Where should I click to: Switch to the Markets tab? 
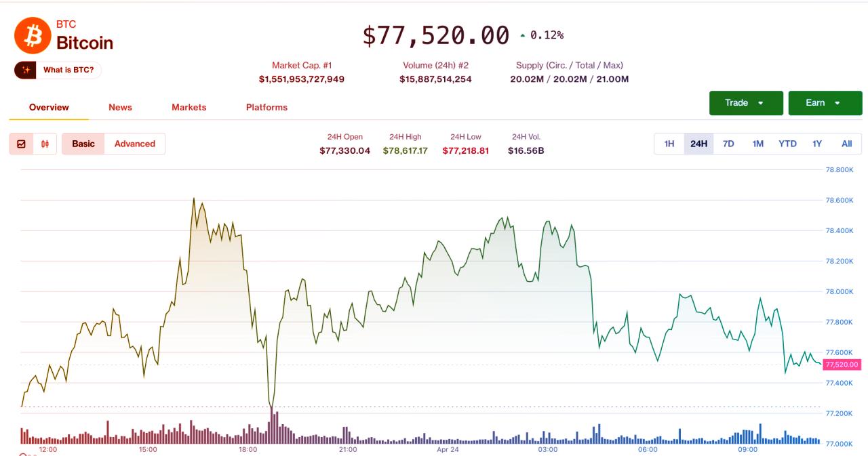point(189,107)
